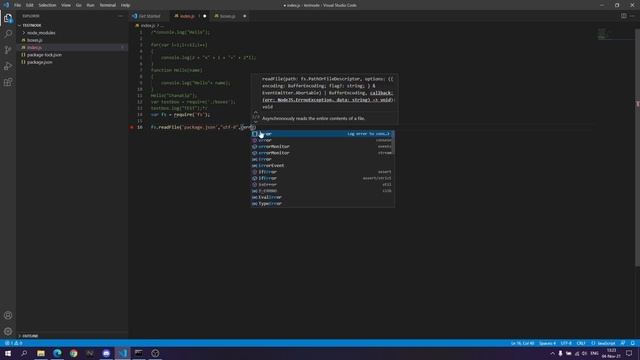Click the split editor icon

click(x=624, y=16)
